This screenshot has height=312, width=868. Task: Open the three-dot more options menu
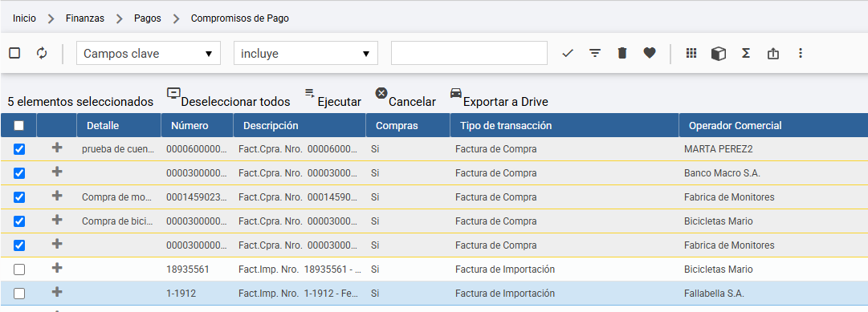coord(800,53)
